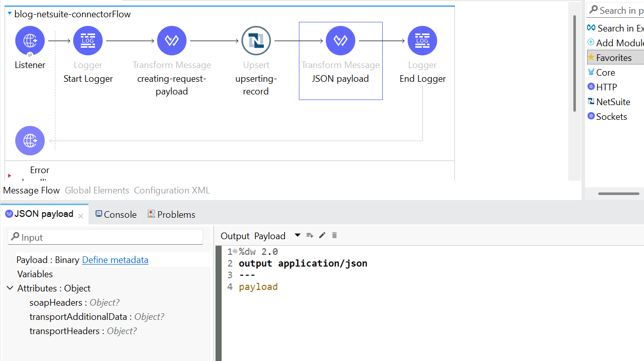Select the creating-request-payload Transform Message icon
Viewport: 644px width, 361px height.
[172, 41]
